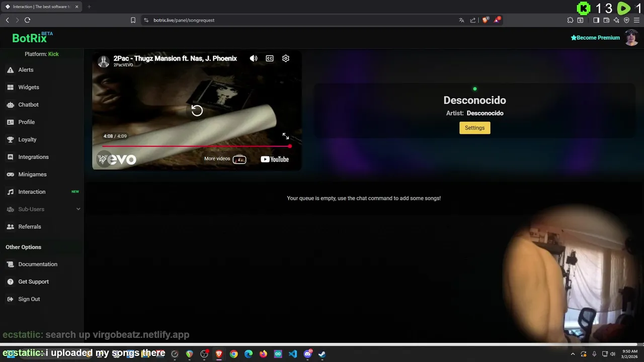Replay the 2Pac video
Viewport: 644px width, 362px height.
[197, 111]
